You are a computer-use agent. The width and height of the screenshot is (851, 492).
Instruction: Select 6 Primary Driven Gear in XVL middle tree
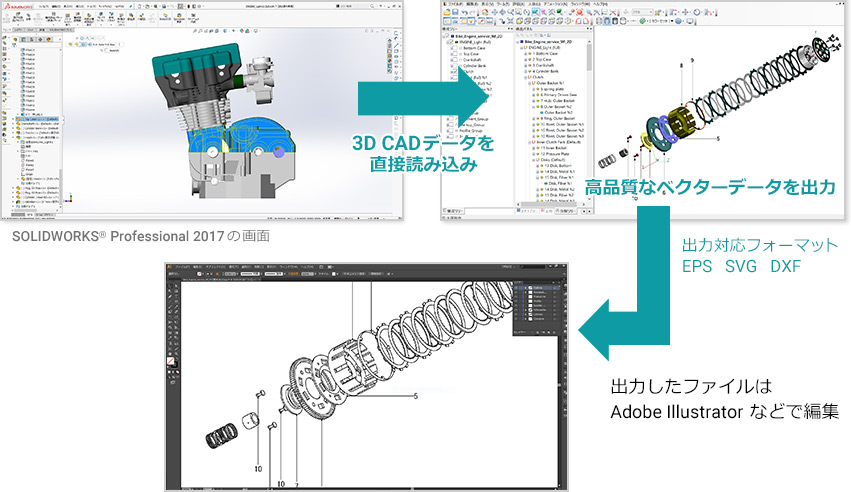pos(558,95)
